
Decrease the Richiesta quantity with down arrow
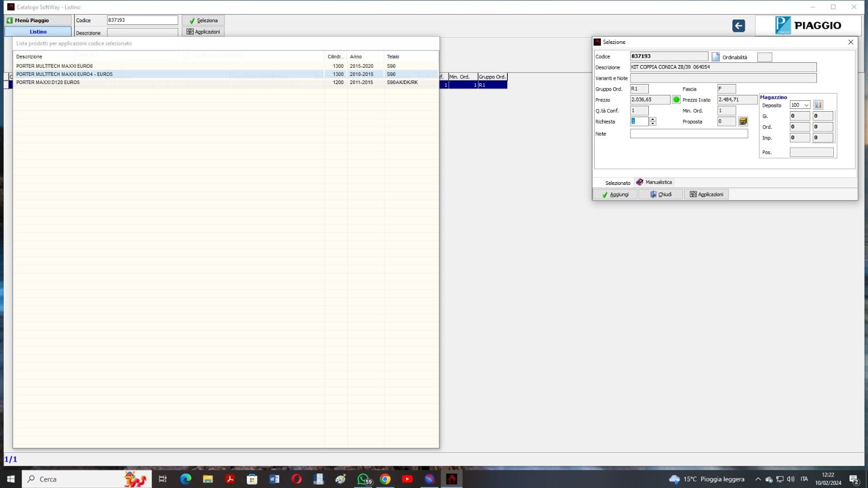tap(653, 124)
